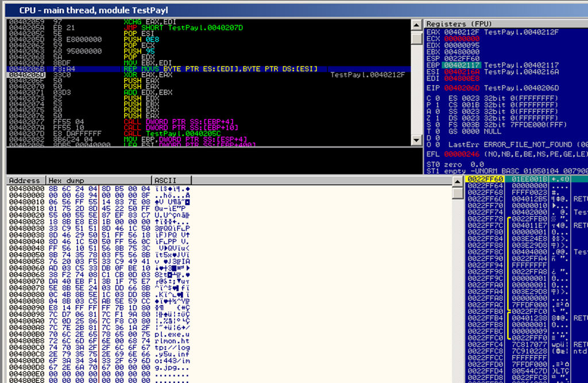588x383 pixels.
Task: Click the Address column header in dump
Action: click(25, 180)
